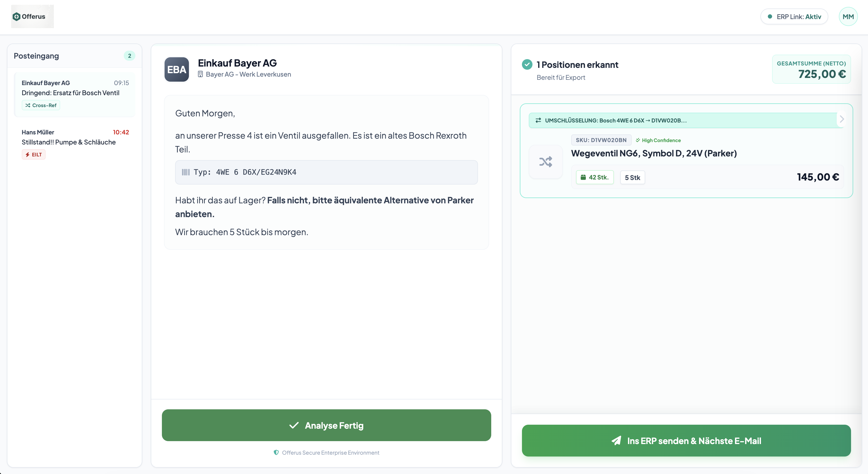
Task: Expand the UMSCHLÜSSELUNG cross-reference details
Action: coord(842,119)
